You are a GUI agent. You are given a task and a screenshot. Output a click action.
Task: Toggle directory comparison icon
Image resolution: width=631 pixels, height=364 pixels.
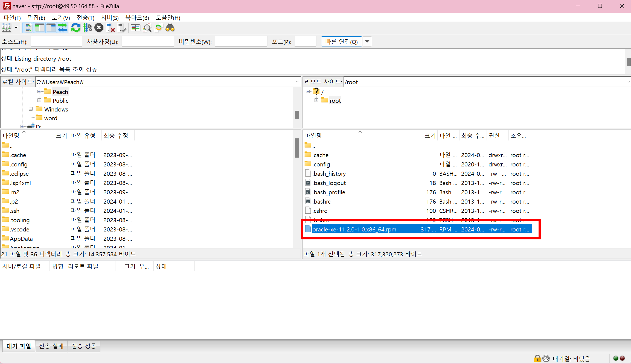(x=147, y=28)
